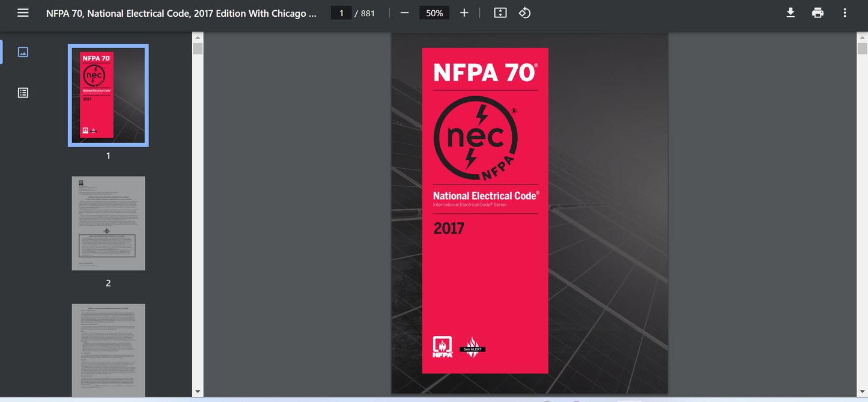Click the 50% zoom level indicator

434,12
